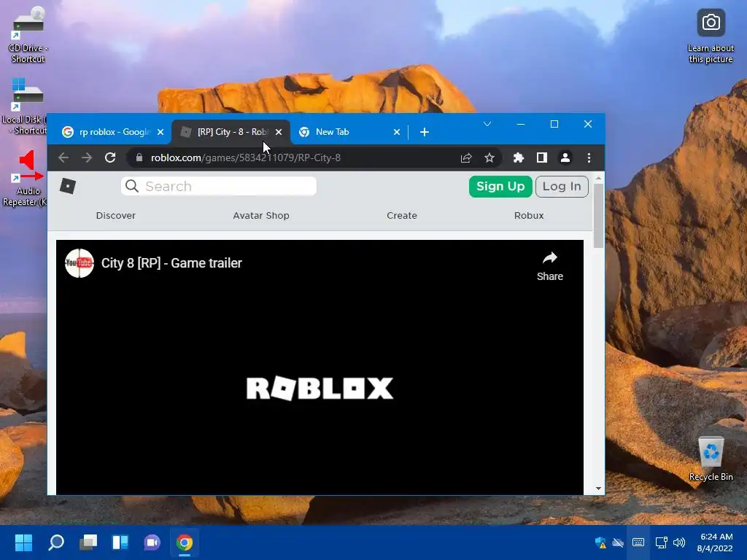This screenshot has height=560, width=747.
Task: Open a new tab with plus button
Action: 425,132
